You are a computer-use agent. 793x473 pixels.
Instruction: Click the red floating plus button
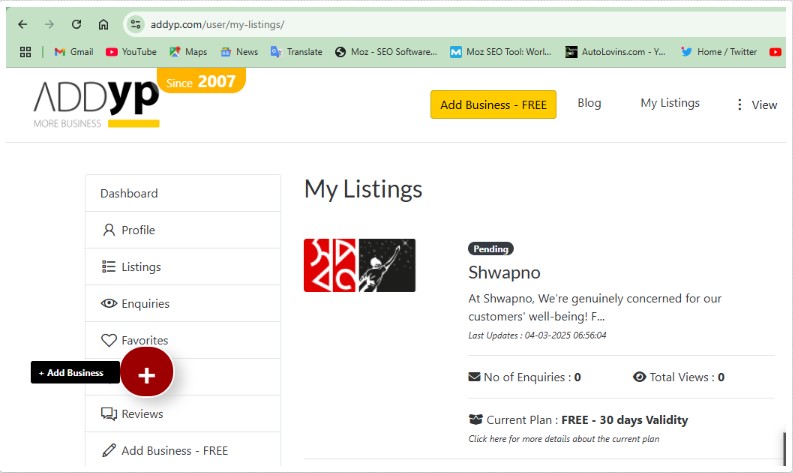[x=147, y=373]
